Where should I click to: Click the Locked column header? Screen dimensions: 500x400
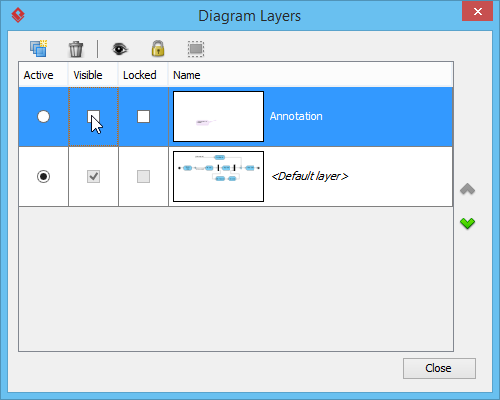[143, 75]
